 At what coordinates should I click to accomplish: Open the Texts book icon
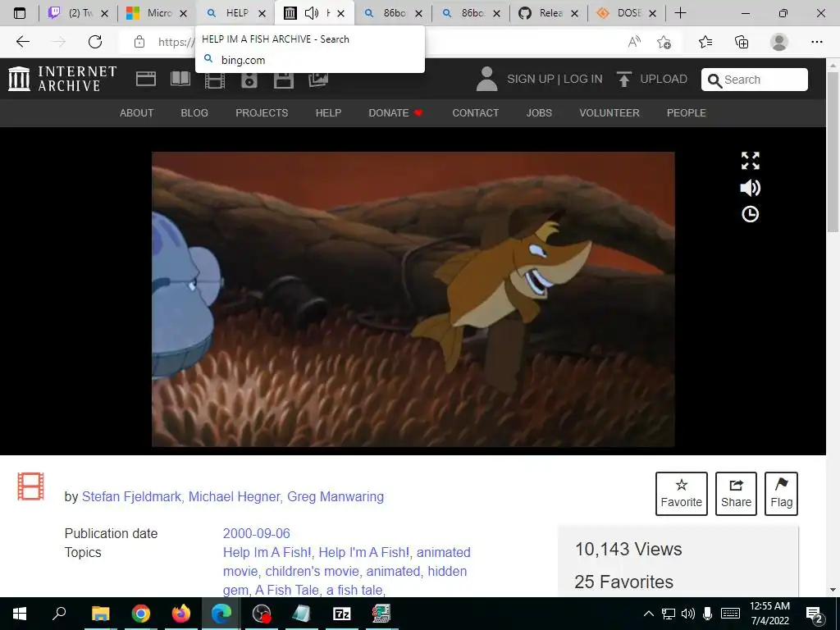(x=180, y=79)
